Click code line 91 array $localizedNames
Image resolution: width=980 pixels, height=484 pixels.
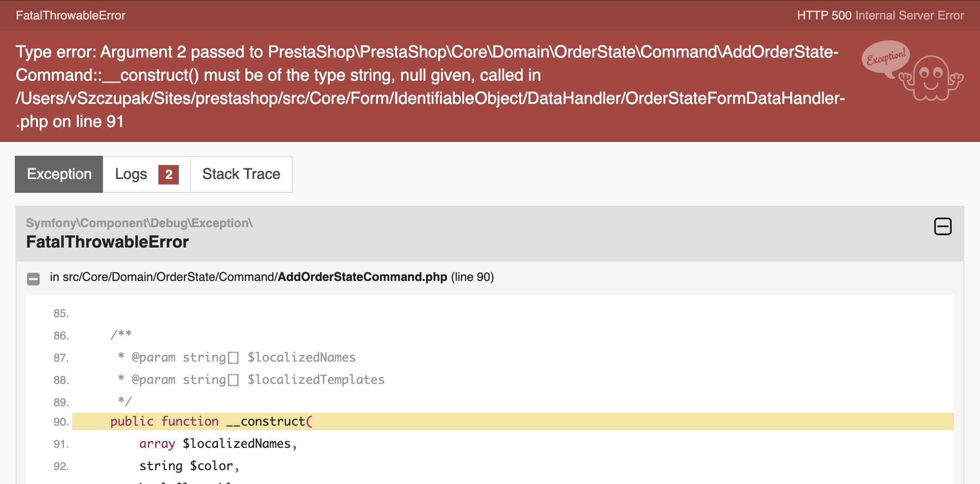(218, 444)
